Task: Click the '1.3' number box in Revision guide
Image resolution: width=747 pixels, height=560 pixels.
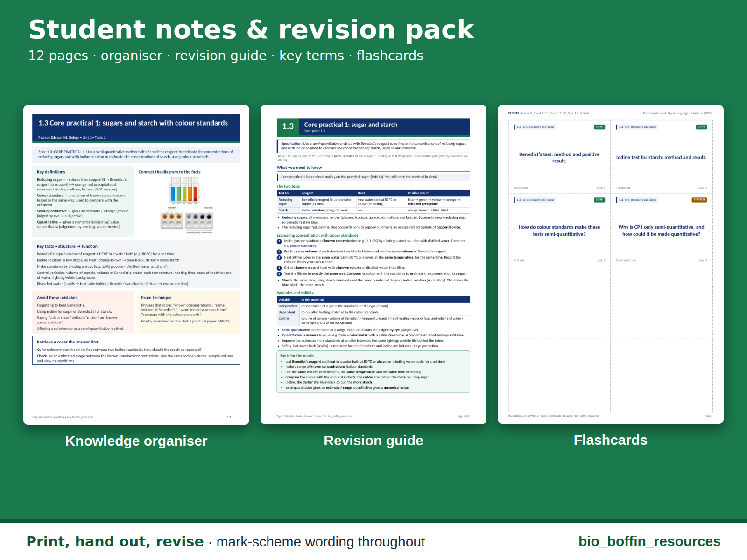Action: point(288,126)
